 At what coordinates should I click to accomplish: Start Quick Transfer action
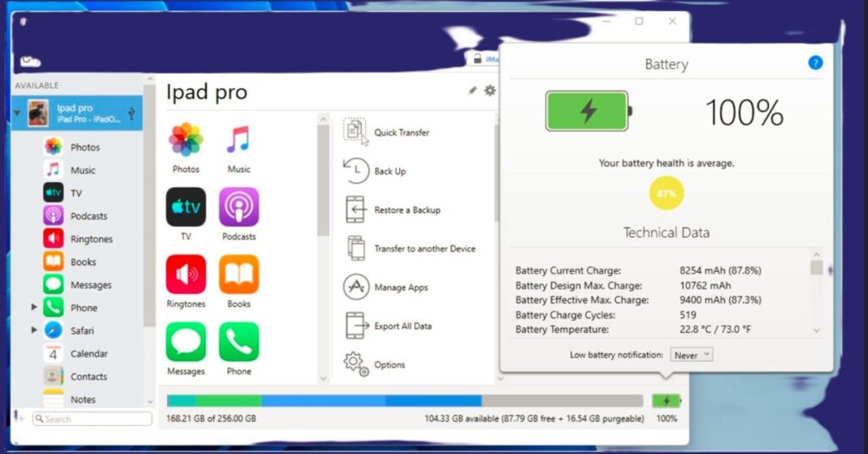point(387,132)
